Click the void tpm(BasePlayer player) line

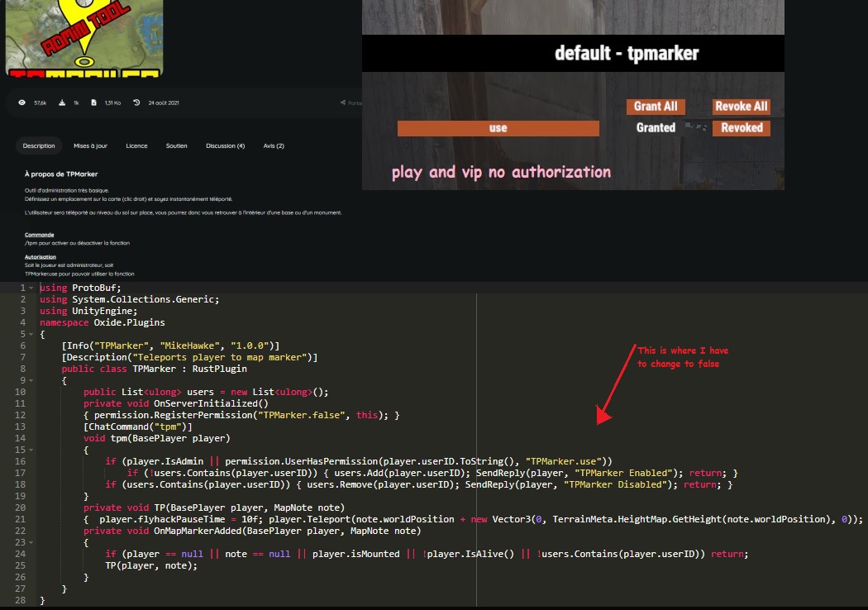pyautogui.click(x=157, y=438)
